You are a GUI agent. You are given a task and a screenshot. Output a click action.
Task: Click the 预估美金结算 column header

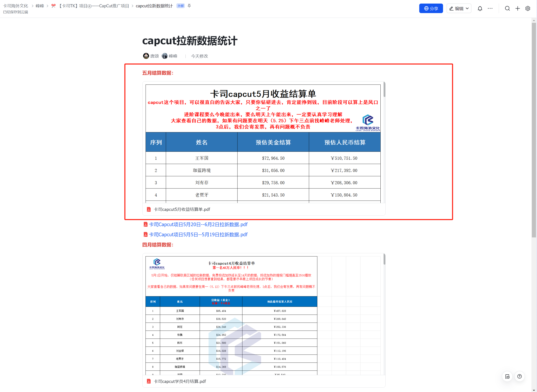(x=273, y=142)
